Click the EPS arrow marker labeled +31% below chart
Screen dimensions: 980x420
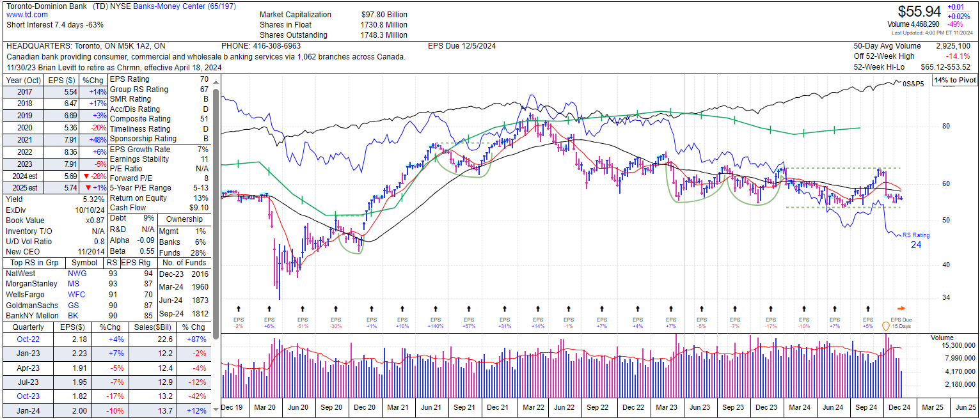coord(505,308)
